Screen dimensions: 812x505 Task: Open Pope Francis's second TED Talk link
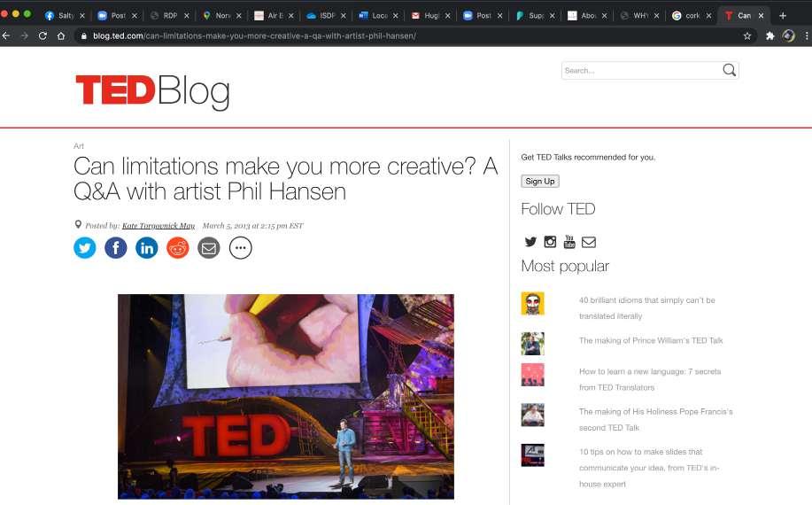click(x=655, y=419)
